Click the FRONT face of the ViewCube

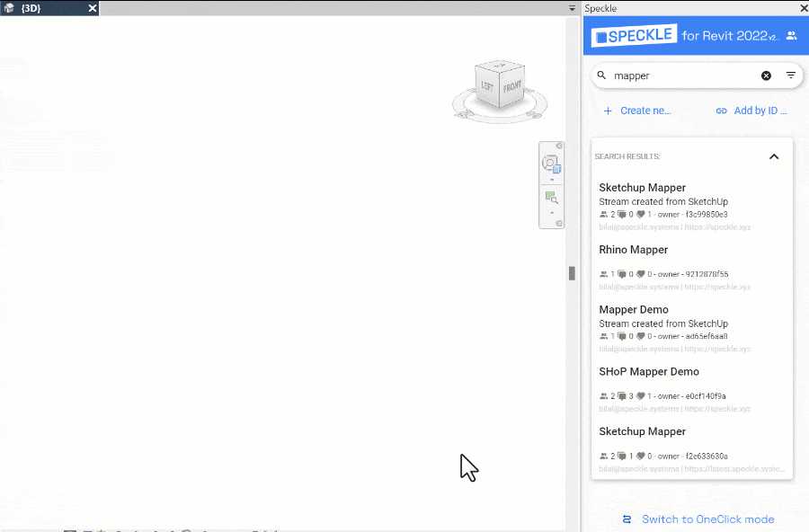pyautogui.click(x=512, y=86)
